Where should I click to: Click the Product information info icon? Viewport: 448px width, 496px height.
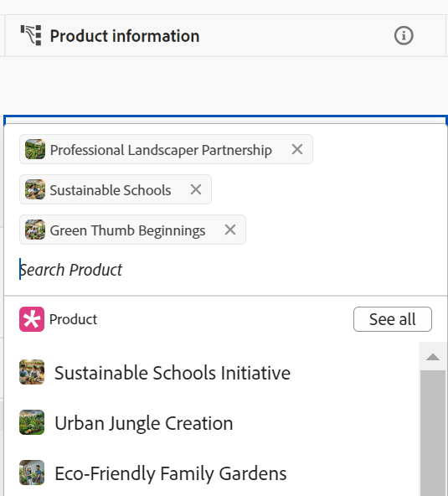pos(404,35)
